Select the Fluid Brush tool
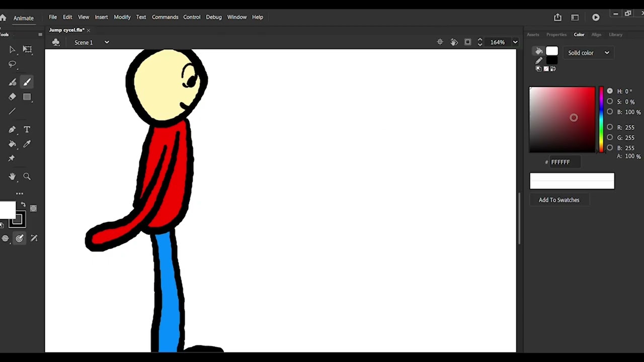 pyautogui.click(x=12, y=82)
